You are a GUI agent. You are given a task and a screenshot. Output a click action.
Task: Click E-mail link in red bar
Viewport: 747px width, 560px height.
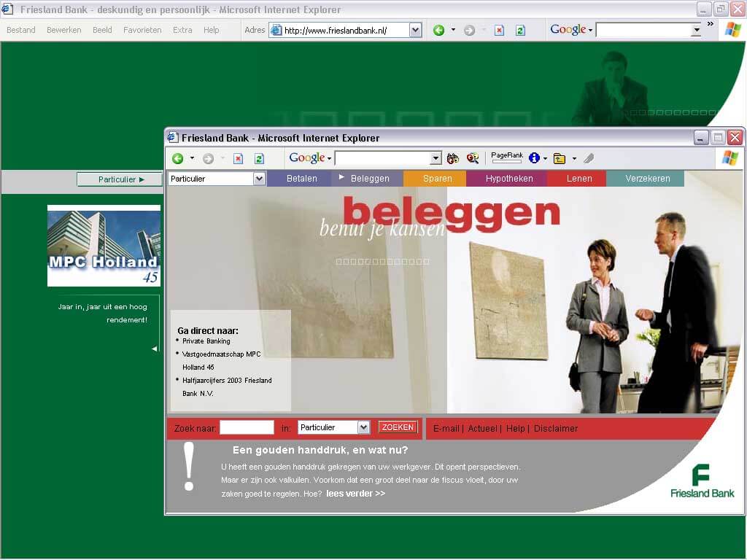click(x=446, y=428)
